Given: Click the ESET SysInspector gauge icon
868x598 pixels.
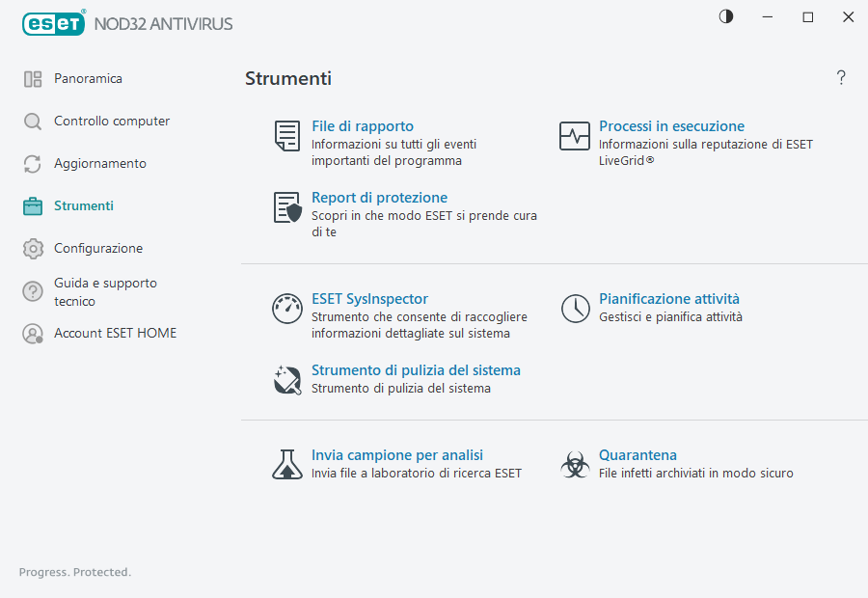Looking at the screenshot, I should coord(286,309).
